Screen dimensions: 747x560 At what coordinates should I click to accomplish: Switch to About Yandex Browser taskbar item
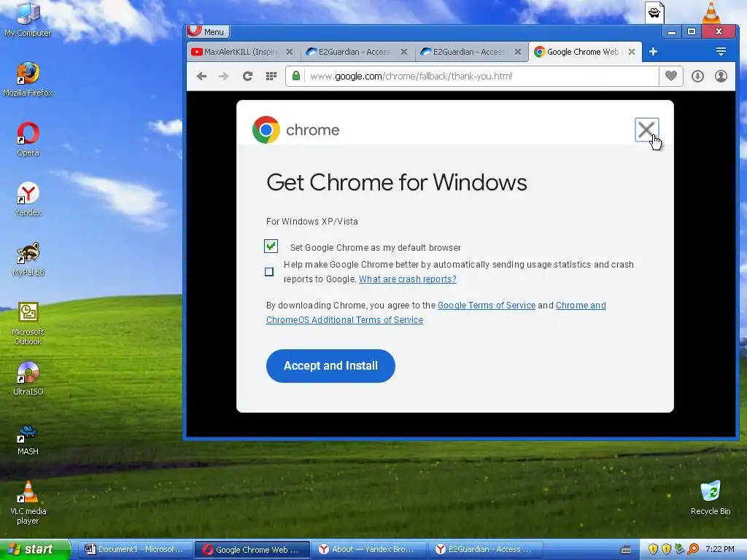(368, 549)
